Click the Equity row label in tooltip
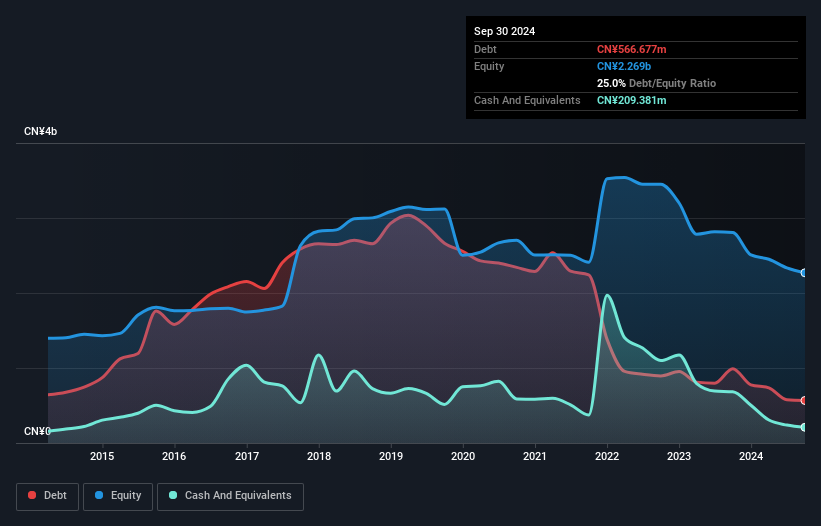 coord(489,66)
